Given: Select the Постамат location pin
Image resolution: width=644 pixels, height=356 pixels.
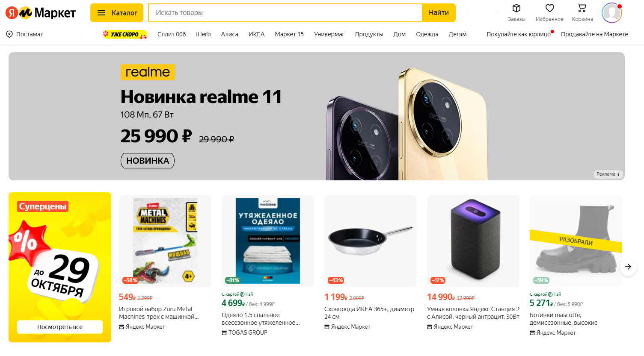Looking at the screenshot, I should (9, 34).
